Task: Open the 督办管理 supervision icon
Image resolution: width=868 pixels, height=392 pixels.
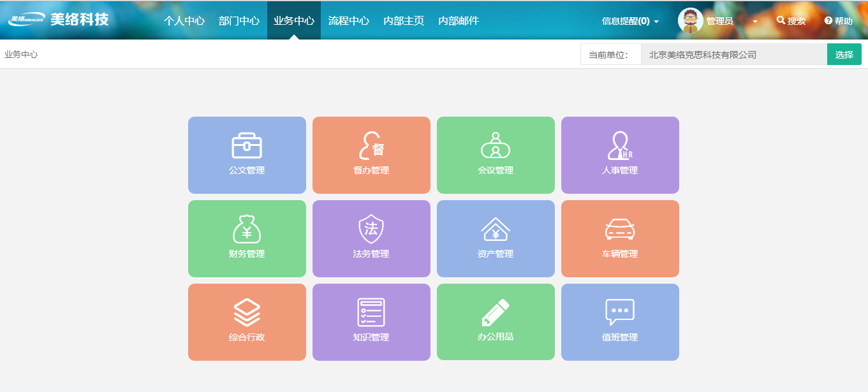Action: [x=371, y=146]
